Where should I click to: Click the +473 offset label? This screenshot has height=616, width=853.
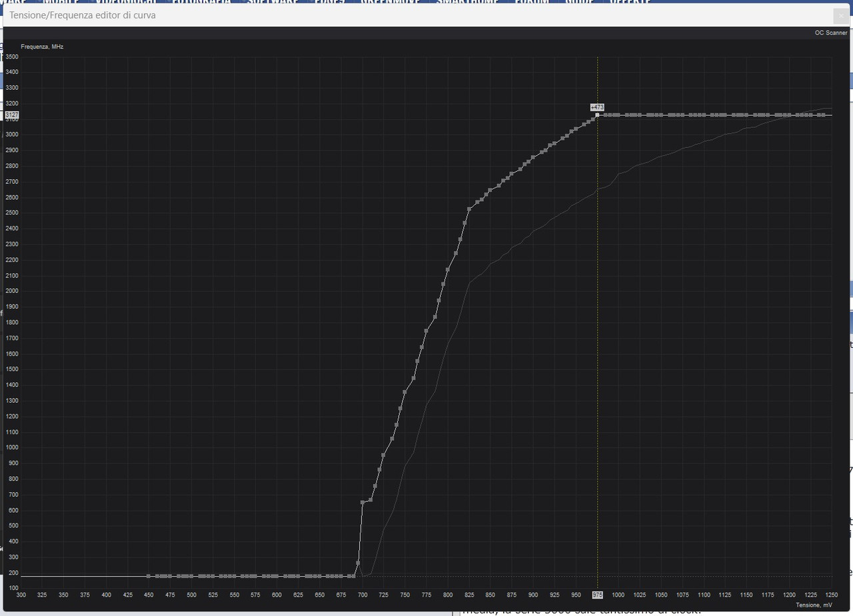(597, 107)
